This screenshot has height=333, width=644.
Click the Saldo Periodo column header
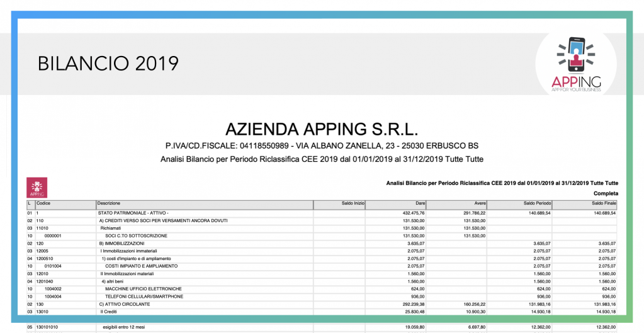tap(519, 204)
